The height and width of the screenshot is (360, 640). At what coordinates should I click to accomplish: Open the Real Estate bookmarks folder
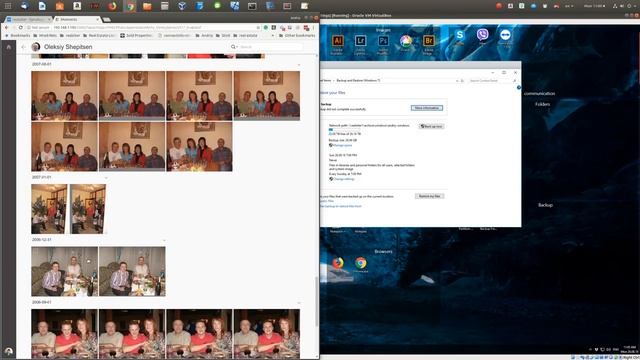[99, 36]
